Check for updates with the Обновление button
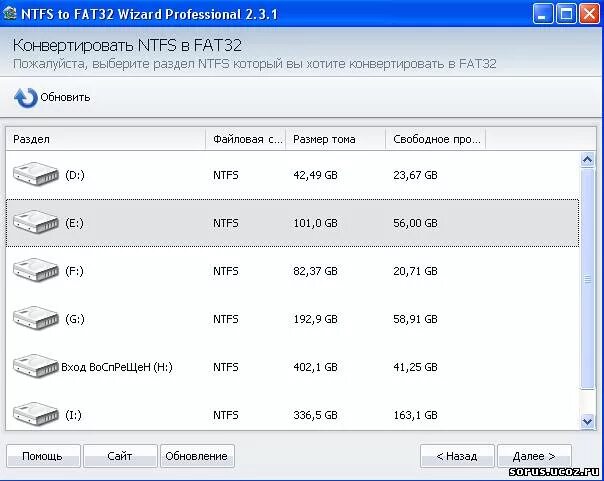 (197, 456)
